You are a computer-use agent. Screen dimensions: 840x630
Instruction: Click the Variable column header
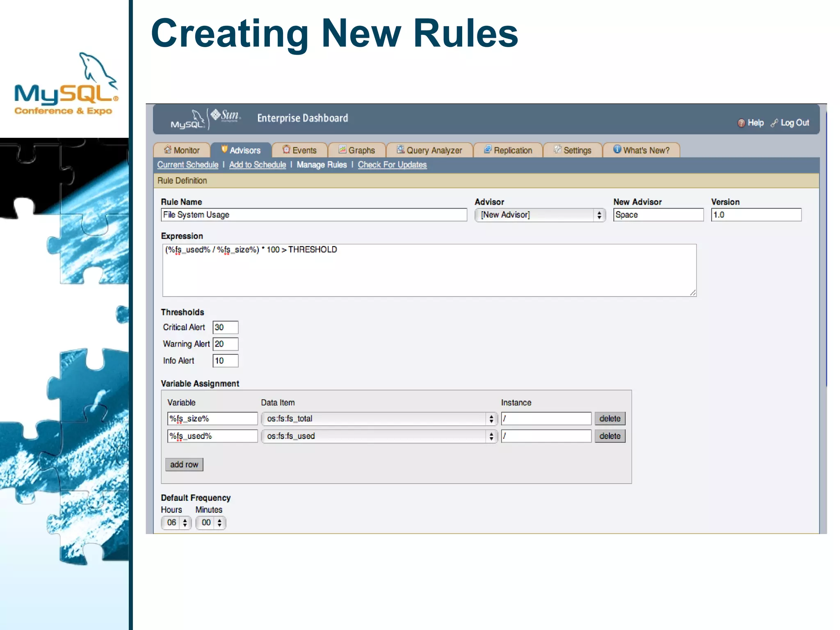(x=181, y=403)
